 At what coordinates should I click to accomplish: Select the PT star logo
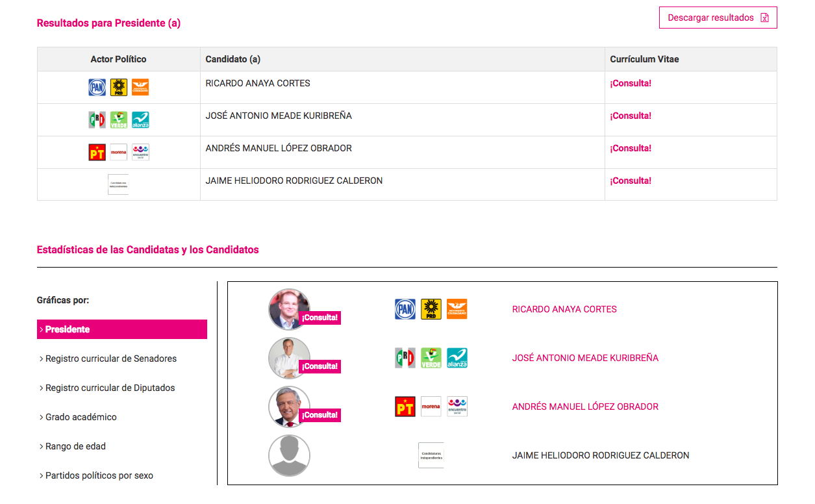click(97, 152)
